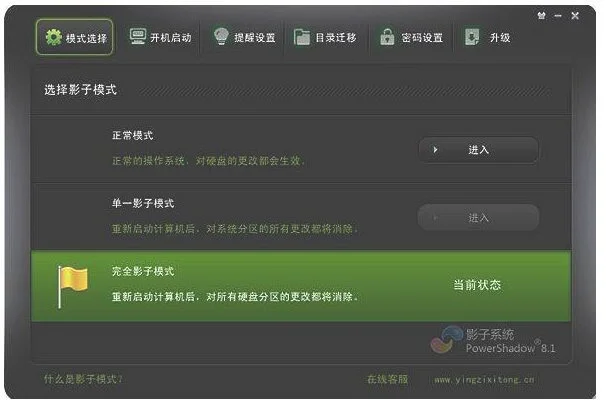Select the 完全影子模式 green row
Screen dimensions: 606x404
point(301,286)
